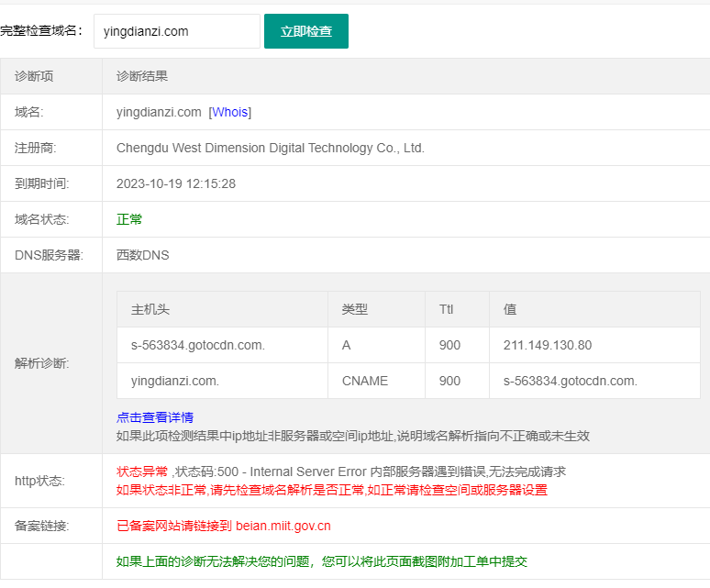This screenshot has width=710, height=588.
Task: Click the 诊断结果 table header
Action: pos(142,76)
